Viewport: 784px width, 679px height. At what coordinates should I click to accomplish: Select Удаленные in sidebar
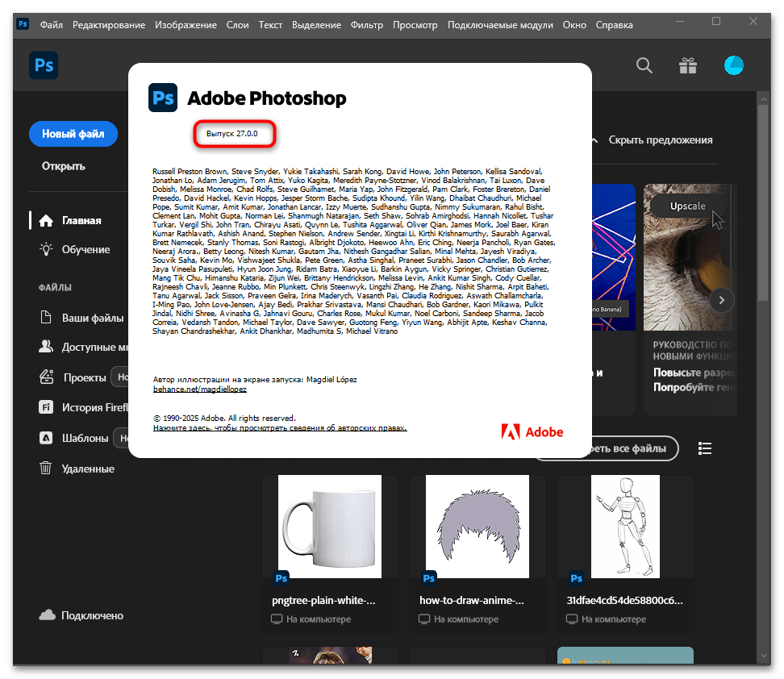88,469
